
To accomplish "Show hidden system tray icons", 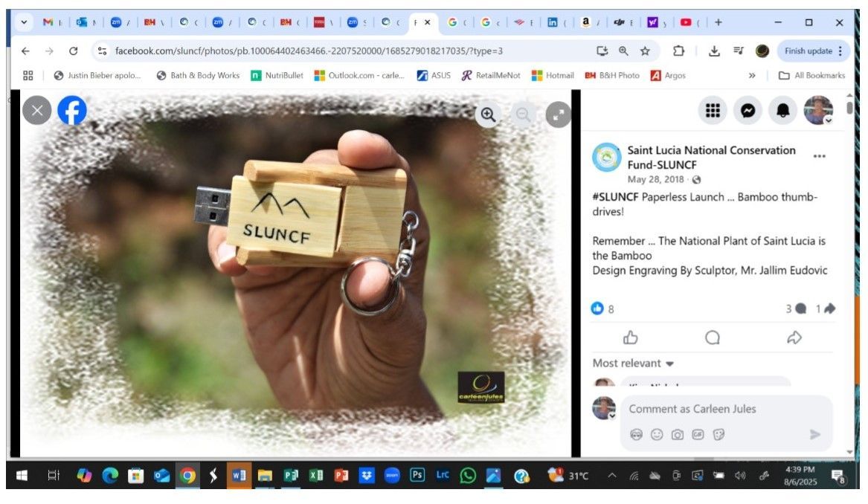I will [611, 476].
